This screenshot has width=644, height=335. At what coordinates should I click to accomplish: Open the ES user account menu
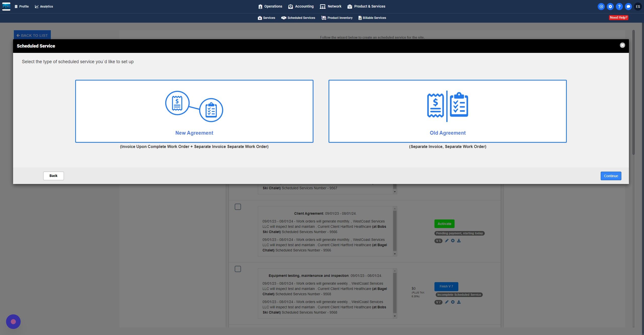[638, 7]
